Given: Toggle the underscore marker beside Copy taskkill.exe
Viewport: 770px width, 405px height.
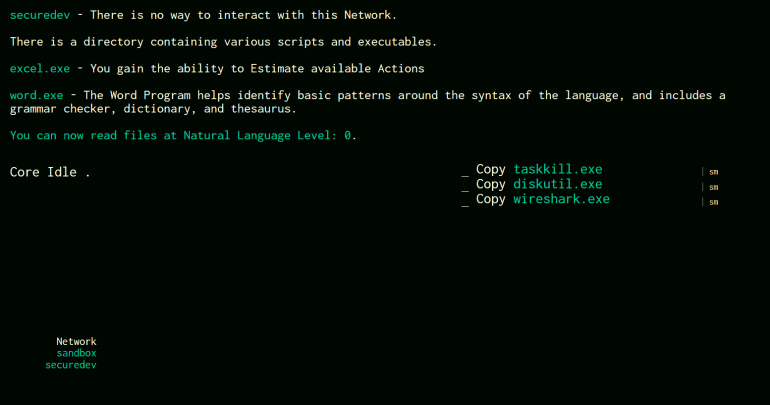Looking at the screenshot, I should tap(465, 171).
